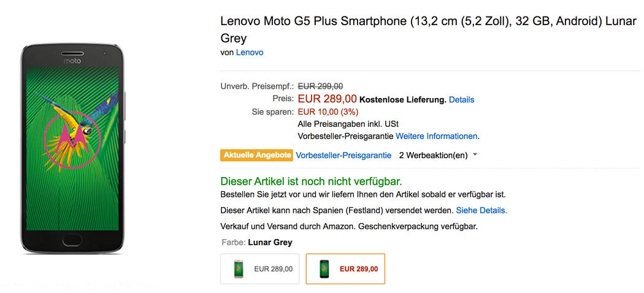
Task: Click the large red EUR 289,00 price
Action: (327, 99)
